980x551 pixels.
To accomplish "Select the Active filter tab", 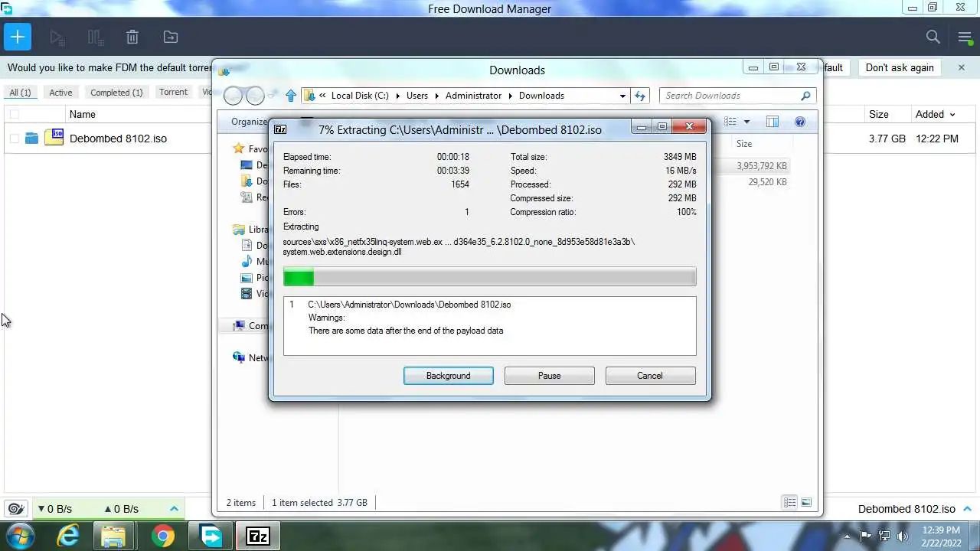I will coord(60,92).
